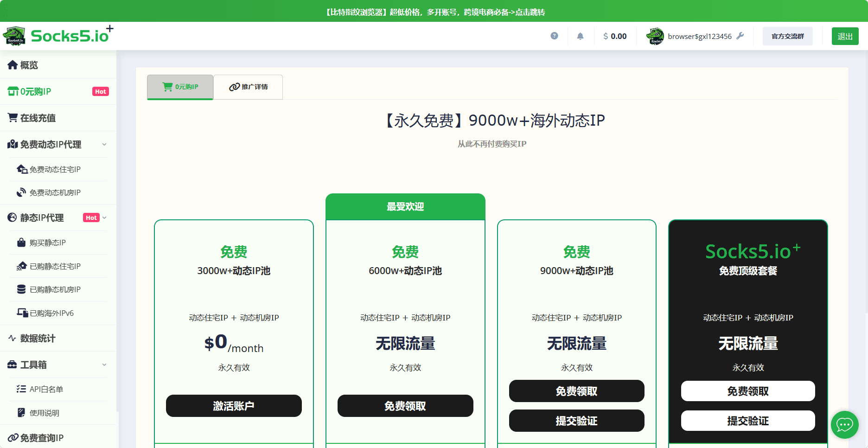Collapse the 静态IP代理 menu chevron
This screenshot has height=448, width=868.
(104, 218)
